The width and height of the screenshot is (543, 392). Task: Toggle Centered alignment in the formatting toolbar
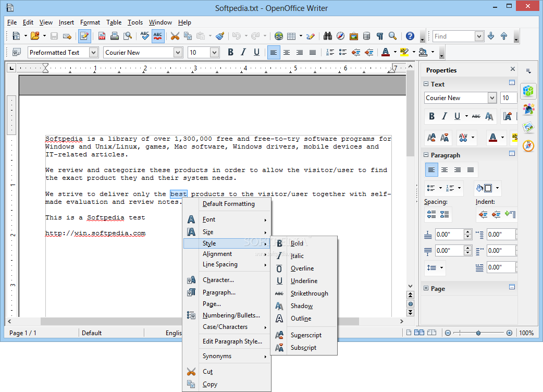(x=287, y=52)
